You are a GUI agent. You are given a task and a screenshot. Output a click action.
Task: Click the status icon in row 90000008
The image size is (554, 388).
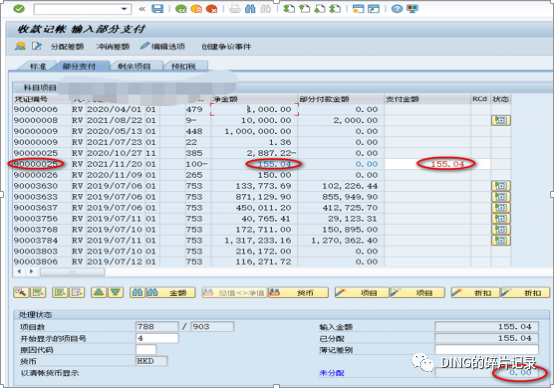[501, 120]
